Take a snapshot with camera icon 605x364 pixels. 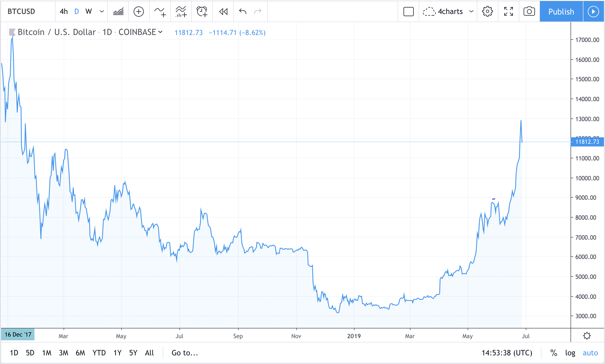[529, 11]
